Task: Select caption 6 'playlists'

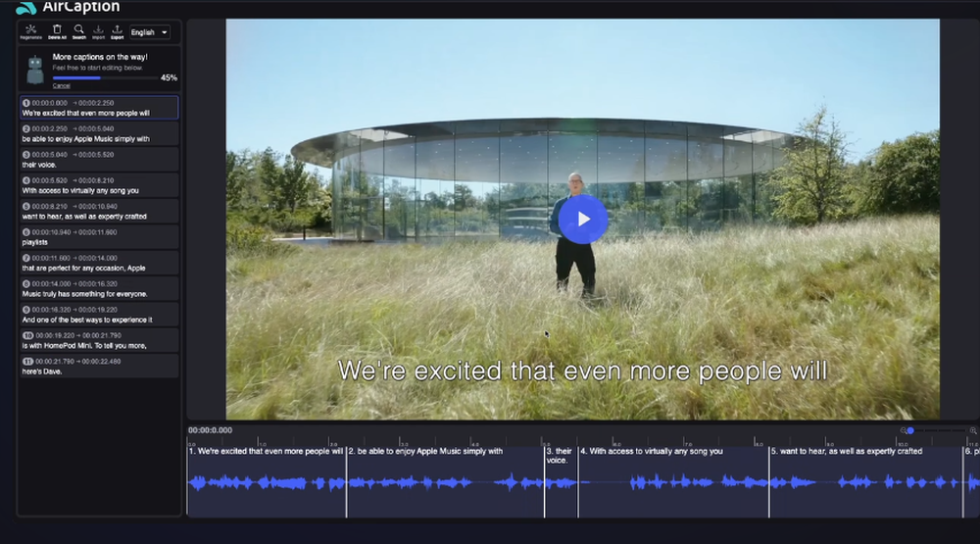Action: pos(99,237)
